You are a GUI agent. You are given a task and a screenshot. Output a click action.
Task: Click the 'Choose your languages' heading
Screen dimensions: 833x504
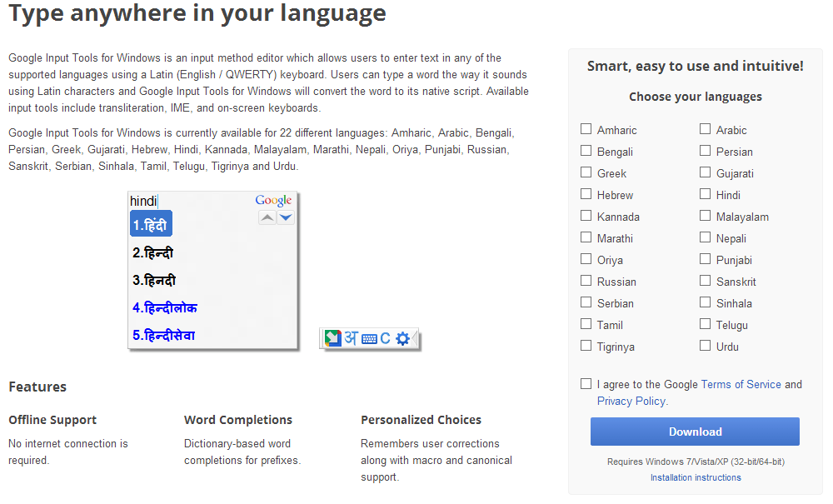[x=696, y=97]
